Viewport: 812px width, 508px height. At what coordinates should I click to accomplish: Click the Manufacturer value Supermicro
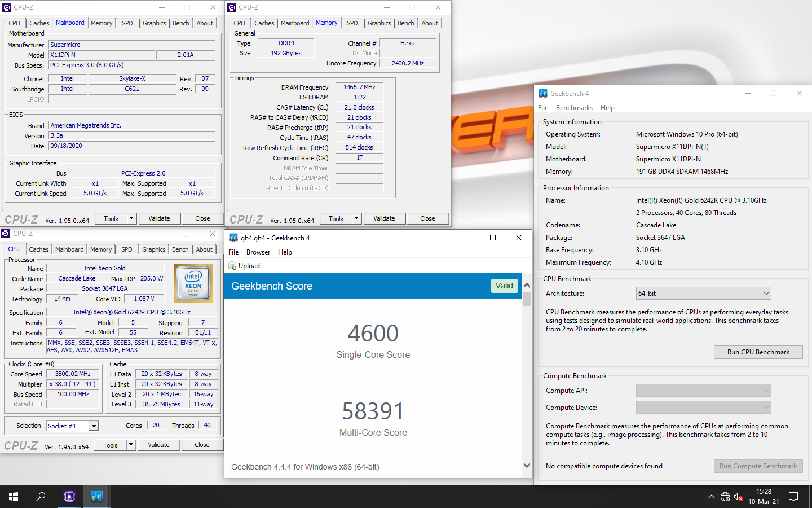click(x=132, y=45)
